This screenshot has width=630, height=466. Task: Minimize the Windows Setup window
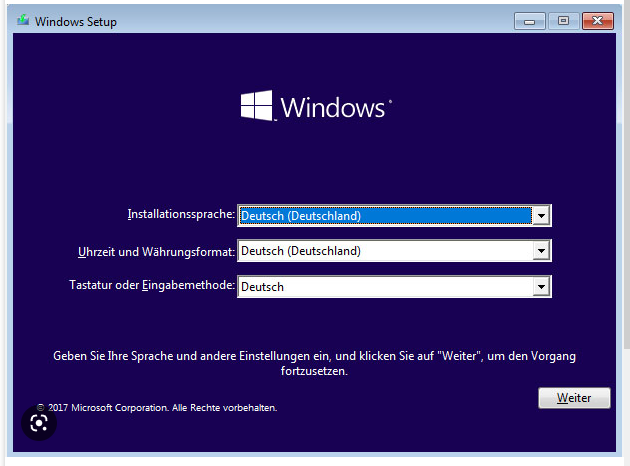(x=530, y=21)
